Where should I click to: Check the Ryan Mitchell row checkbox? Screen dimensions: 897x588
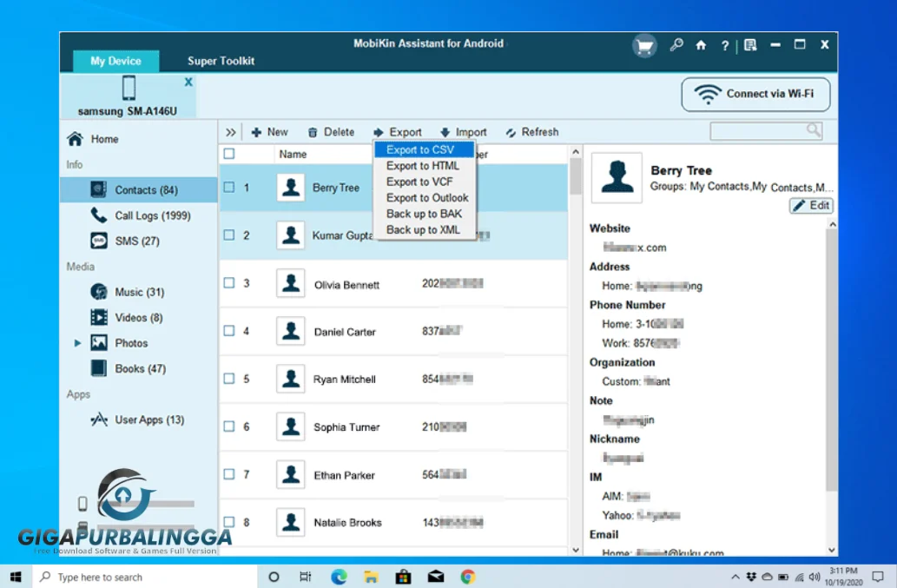(229, 379)
